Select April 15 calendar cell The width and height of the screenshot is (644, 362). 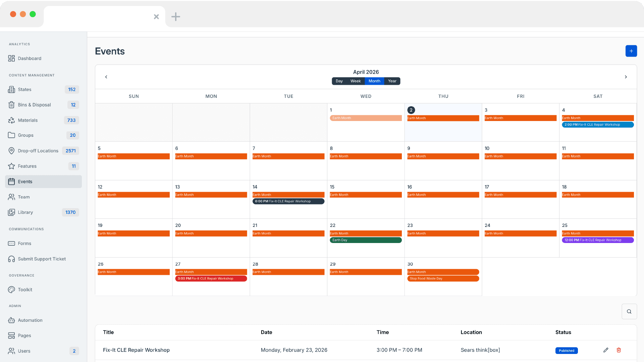365,208
